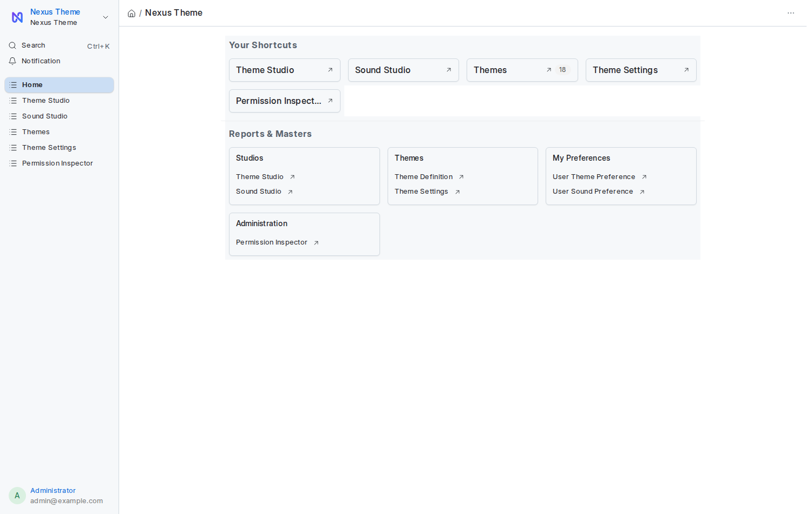Viewport: 812px width, 514px height.
Task: Expand the Nexus Theme workspace switcher chevron
Action: (x=106, y=17)
